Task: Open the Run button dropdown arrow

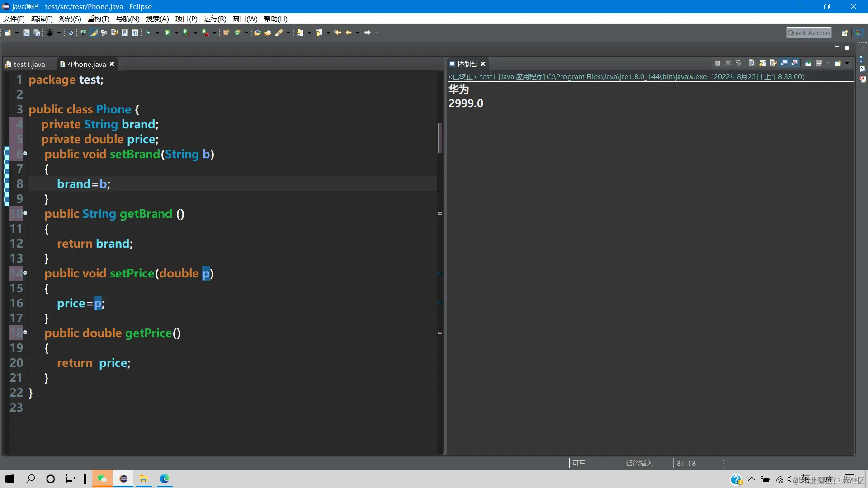Action: pyautogui.click(x=176, y=33)
